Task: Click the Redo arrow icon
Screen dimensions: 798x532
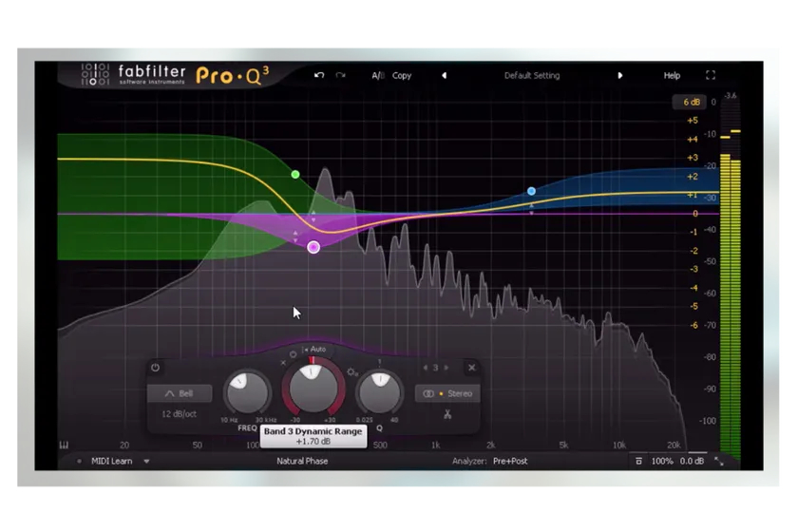Action: click(340, 75)
